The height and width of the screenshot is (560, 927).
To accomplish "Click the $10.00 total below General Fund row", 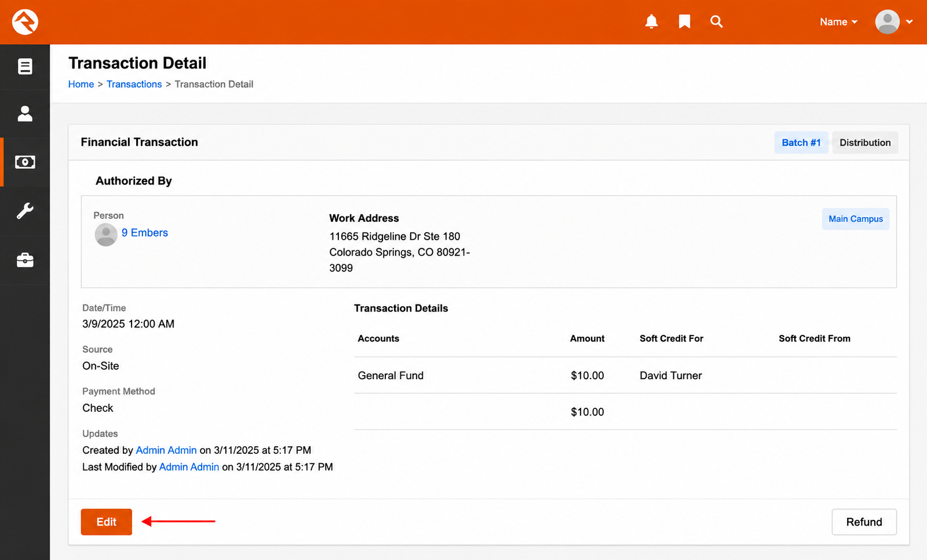I will click(588, 412).
